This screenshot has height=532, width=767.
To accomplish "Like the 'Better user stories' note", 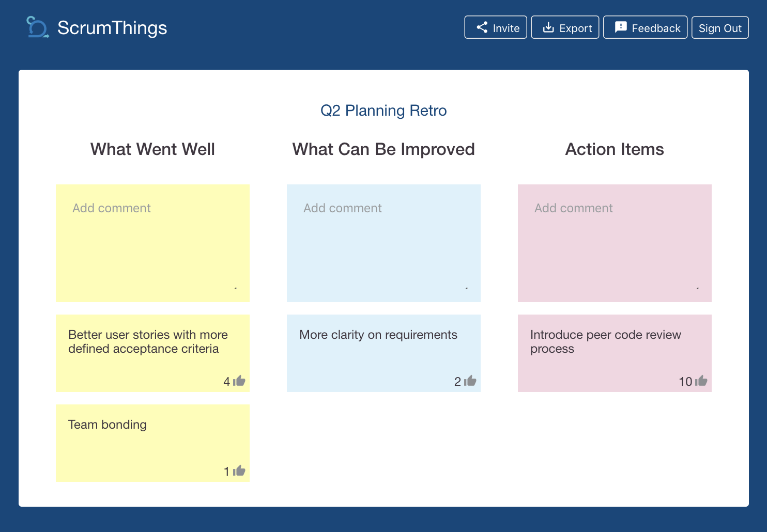I will [239, 381].
